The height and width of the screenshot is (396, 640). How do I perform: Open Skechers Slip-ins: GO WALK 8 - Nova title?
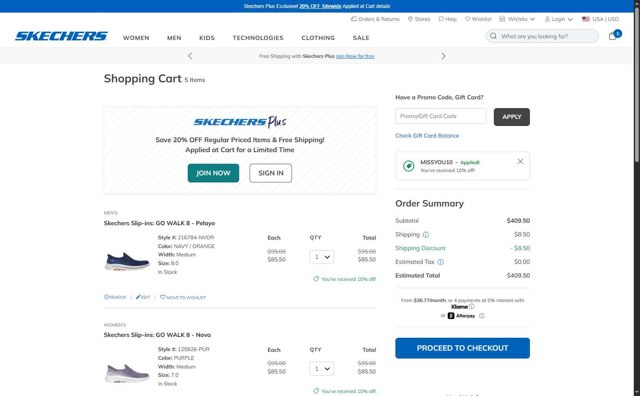(x=157, y=335)
